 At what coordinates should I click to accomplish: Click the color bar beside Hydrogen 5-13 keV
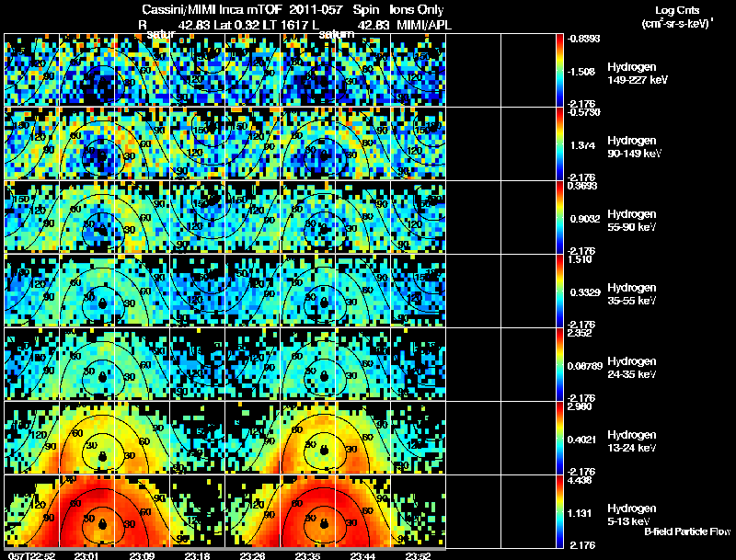tap(559, 511)
